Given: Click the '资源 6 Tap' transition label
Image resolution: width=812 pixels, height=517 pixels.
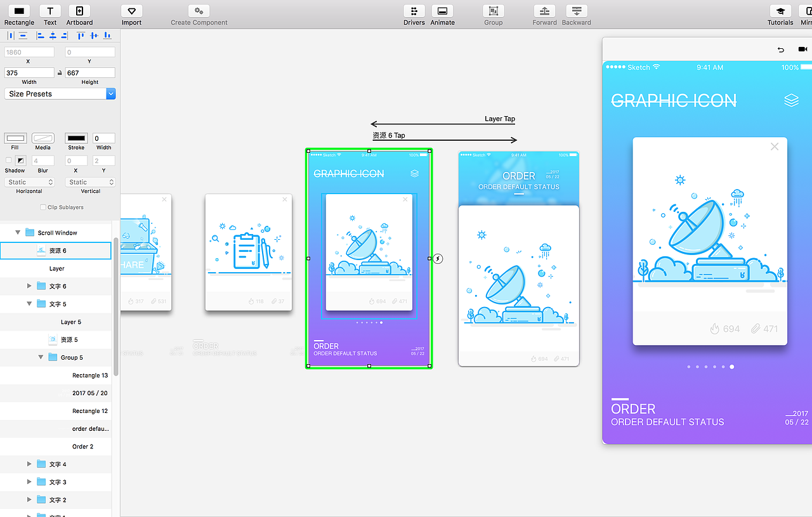Looking at the screenshot, I should [x=389, y=136].
